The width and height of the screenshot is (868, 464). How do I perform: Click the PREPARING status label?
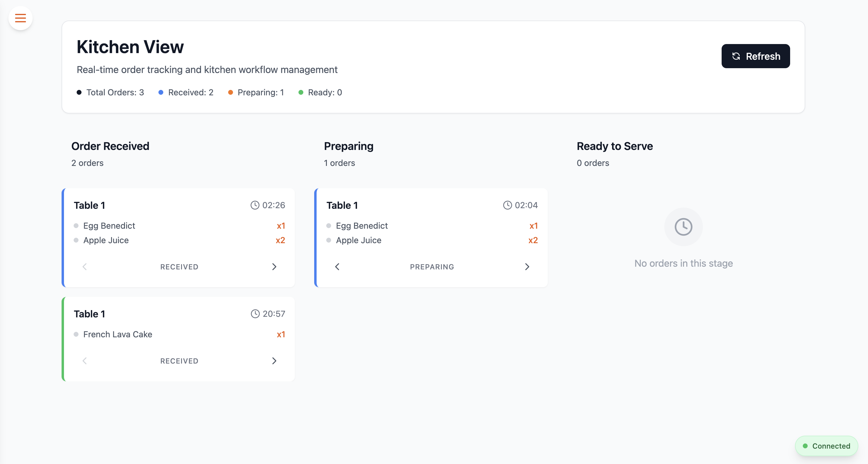pyautogui.click(x=432, y=267)
